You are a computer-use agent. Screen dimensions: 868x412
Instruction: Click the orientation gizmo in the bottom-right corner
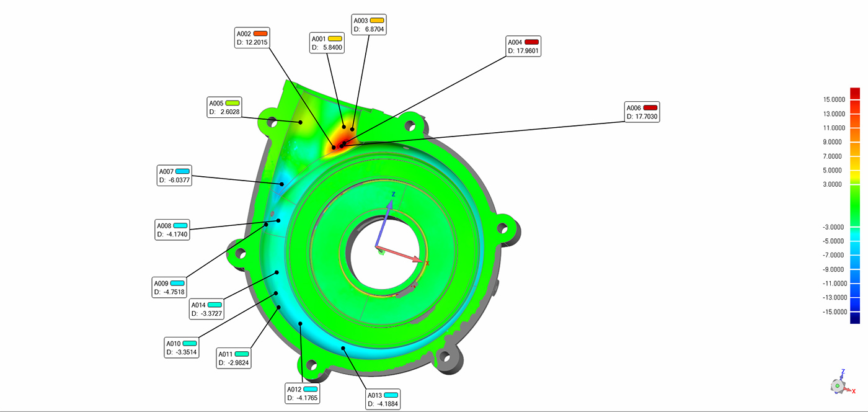(838, 384)
